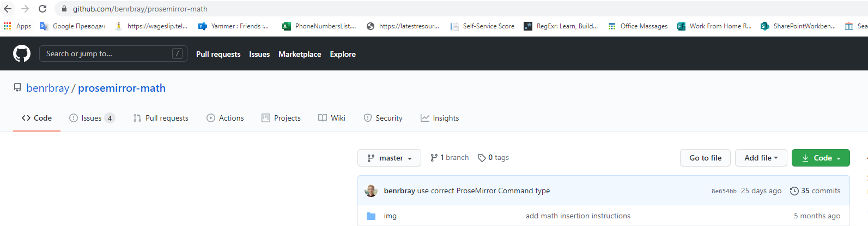
Task: Open the Insights tab
Action: point(440,118)
